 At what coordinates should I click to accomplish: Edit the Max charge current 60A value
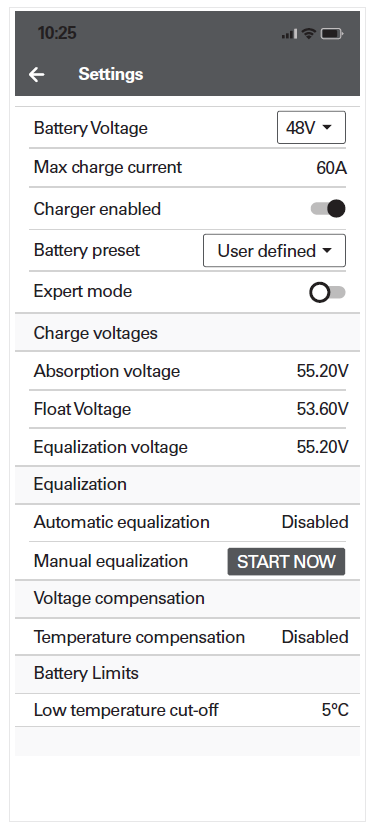[187, 168]
